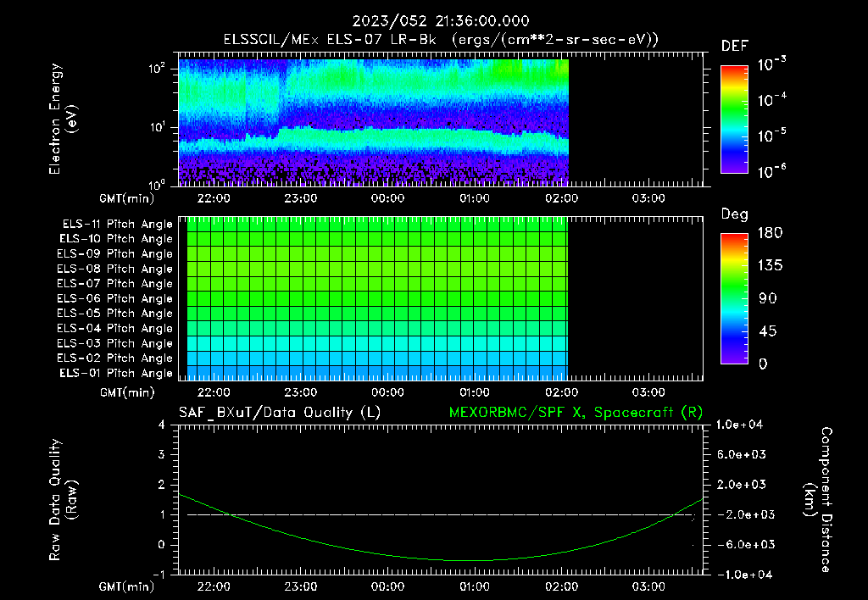Click the 02:00 tick on spectrogram time axis
The height and width of the screenshot is (600, 868).
(562, 198)
